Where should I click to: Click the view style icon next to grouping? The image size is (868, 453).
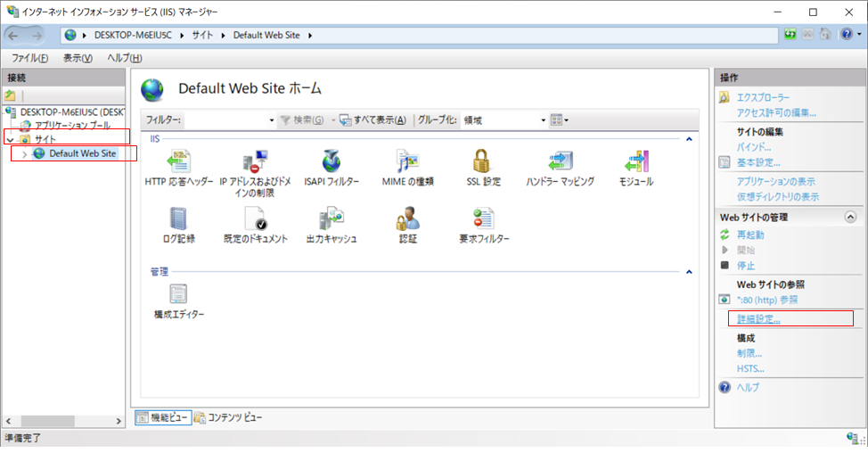tap(556, 119)
